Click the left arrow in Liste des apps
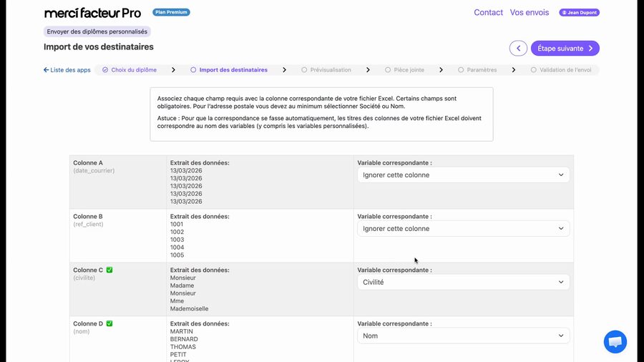Screen dimensions: 644x362 pos(47,70)
